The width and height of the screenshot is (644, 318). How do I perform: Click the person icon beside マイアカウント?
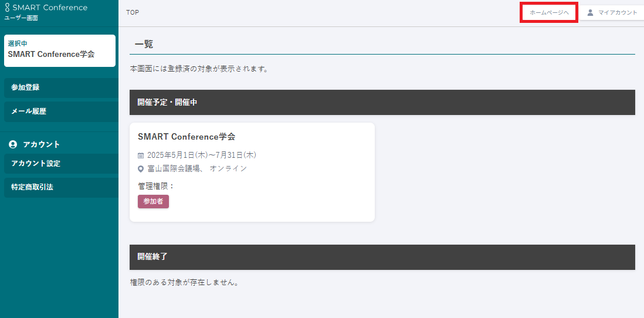(x=590, y=12)
